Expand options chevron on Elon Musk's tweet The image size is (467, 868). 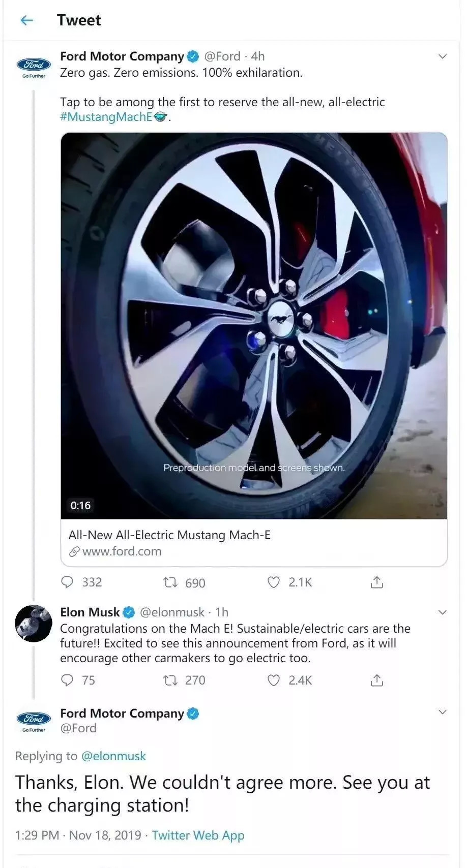[x=443, y=612]
